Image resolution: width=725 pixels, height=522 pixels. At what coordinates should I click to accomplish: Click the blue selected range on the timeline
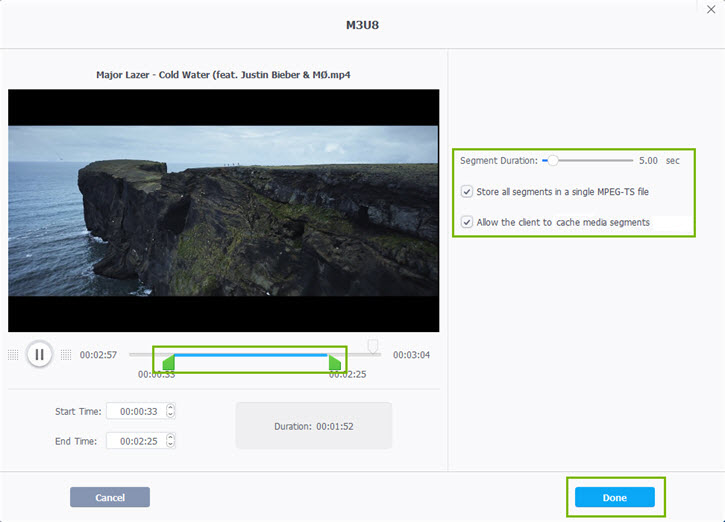coord(251,355)
